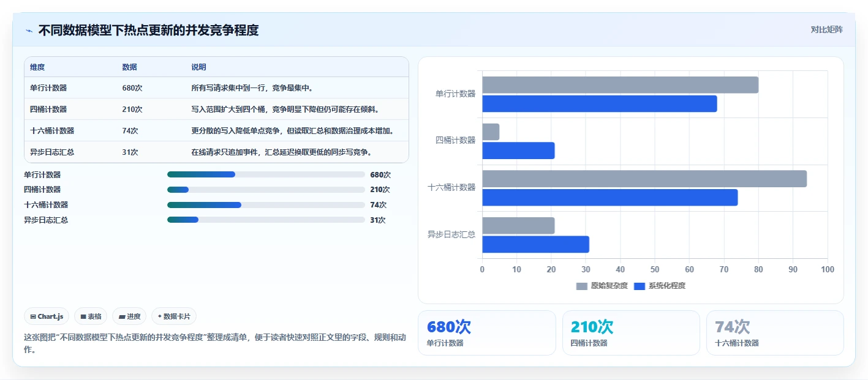This screenshot has height=380, width=868.
Task: Select the 四桶计数器 cell in the table
Action: (x=48, y=110)
